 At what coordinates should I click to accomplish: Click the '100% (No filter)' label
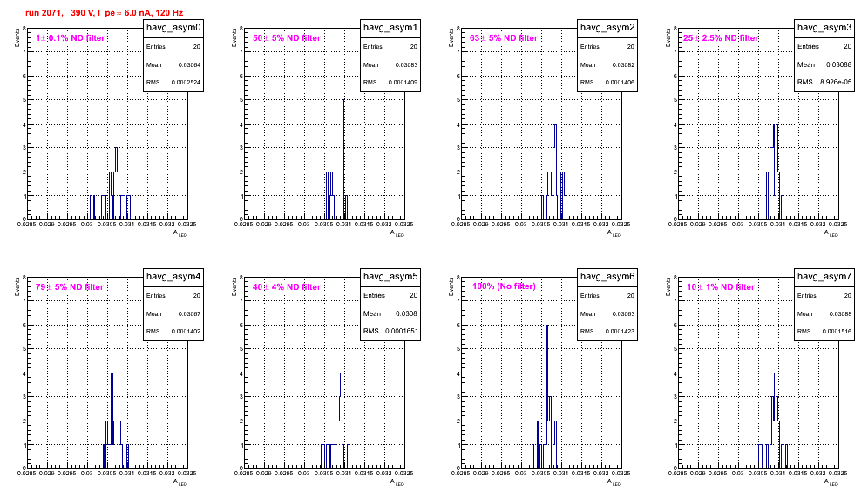coord(504,286)
